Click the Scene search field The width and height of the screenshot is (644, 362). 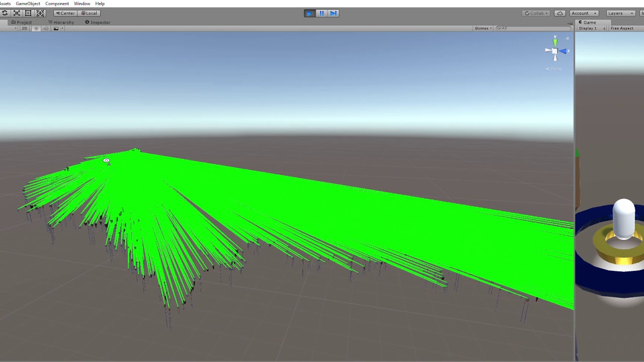pyautogui.click(x=532, y=28)
